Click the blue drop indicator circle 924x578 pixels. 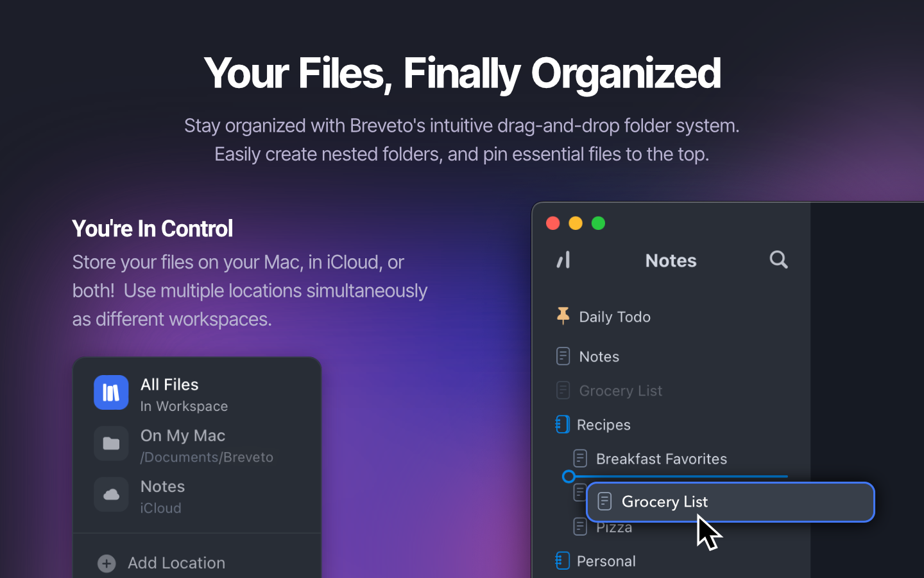[x=569, y=477]
